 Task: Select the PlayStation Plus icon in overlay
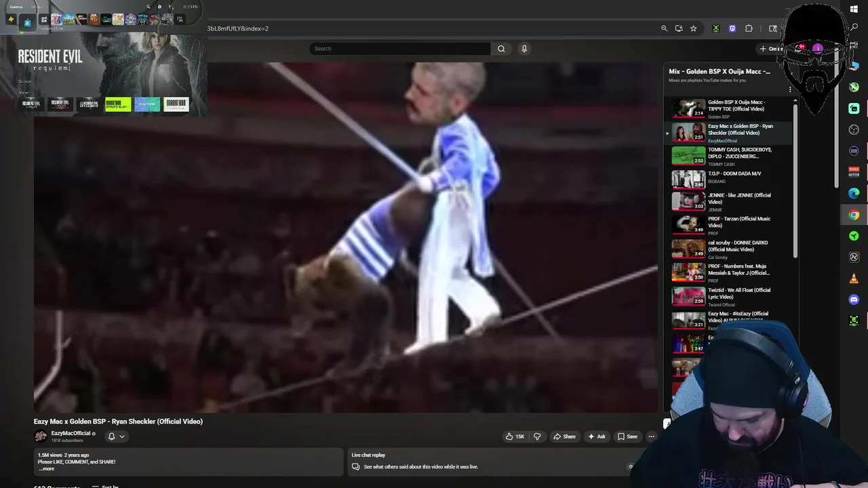[11, 20]
